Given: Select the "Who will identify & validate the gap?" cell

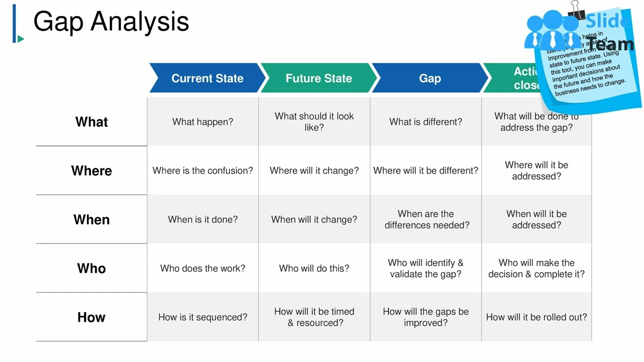Looking at the screenshot, I should pyautogui.click(x=426, y=268).
